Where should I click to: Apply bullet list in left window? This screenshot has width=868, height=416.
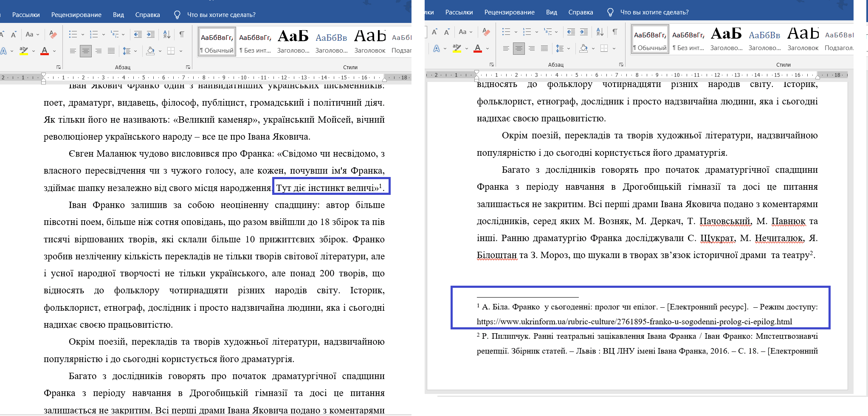(73, 34)
